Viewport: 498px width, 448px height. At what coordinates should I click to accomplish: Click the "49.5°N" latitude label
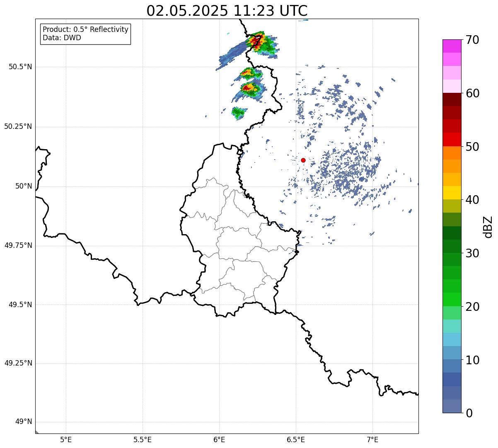pos(20,305)
